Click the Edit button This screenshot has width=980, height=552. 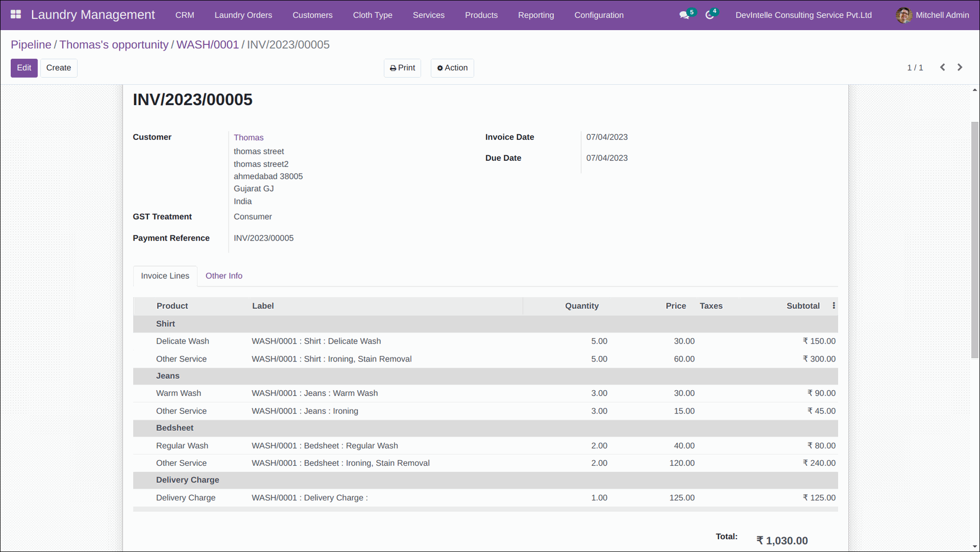[24, 67]
